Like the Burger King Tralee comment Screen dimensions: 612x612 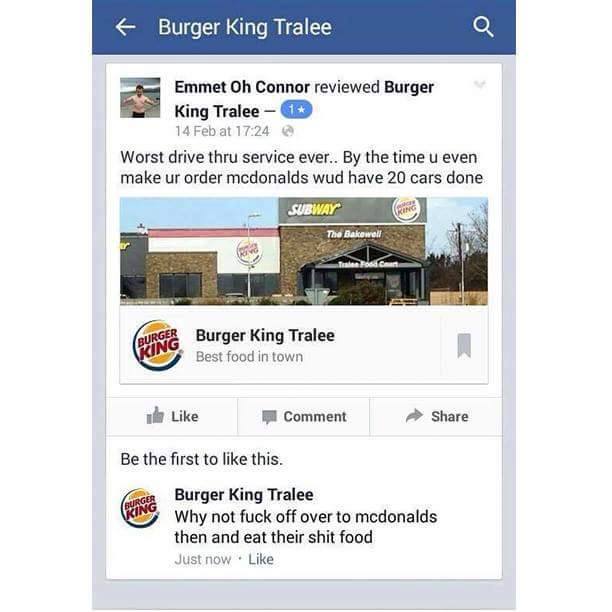[x=261, y=559]
